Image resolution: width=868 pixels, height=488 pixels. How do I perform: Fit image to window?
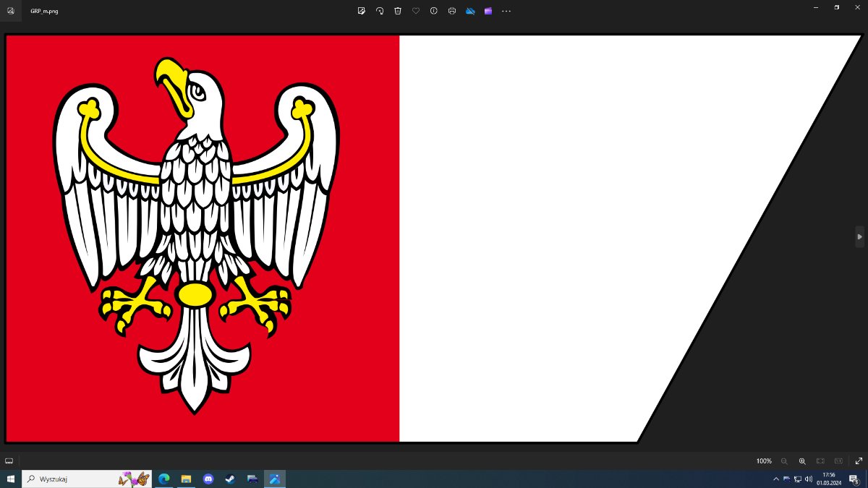820,461
